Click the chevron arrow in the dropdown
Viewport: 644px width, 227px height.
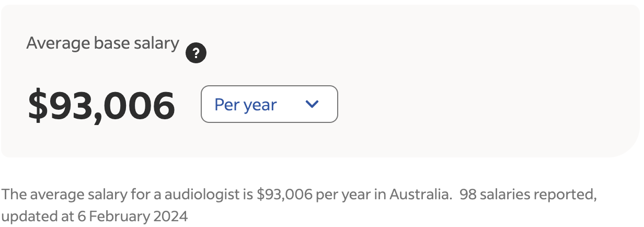tap(312, 104)
